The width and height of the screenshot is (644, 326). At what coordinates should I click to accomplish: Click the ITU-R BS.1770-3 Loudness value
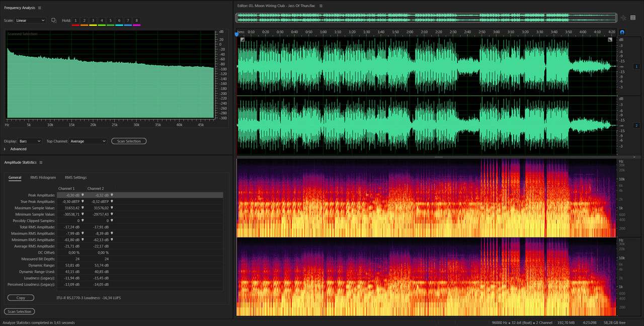(x=89, y=298)
